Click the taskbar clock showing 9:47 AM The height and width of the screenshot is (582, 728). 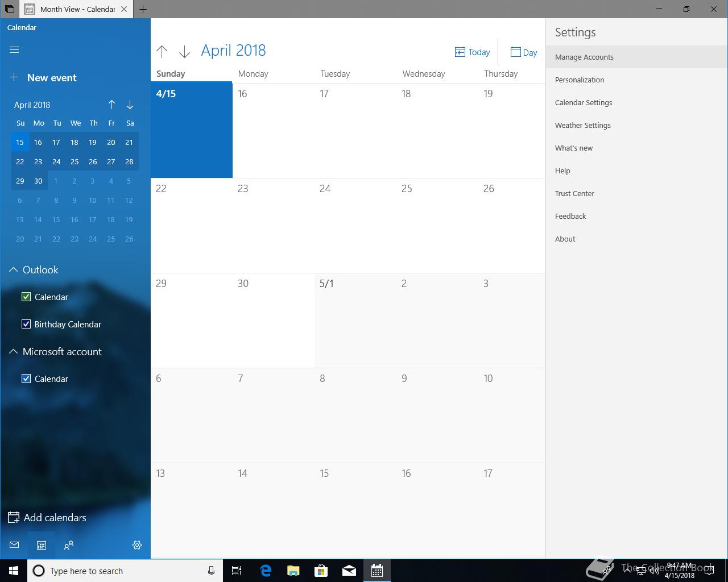coord(680,571)
